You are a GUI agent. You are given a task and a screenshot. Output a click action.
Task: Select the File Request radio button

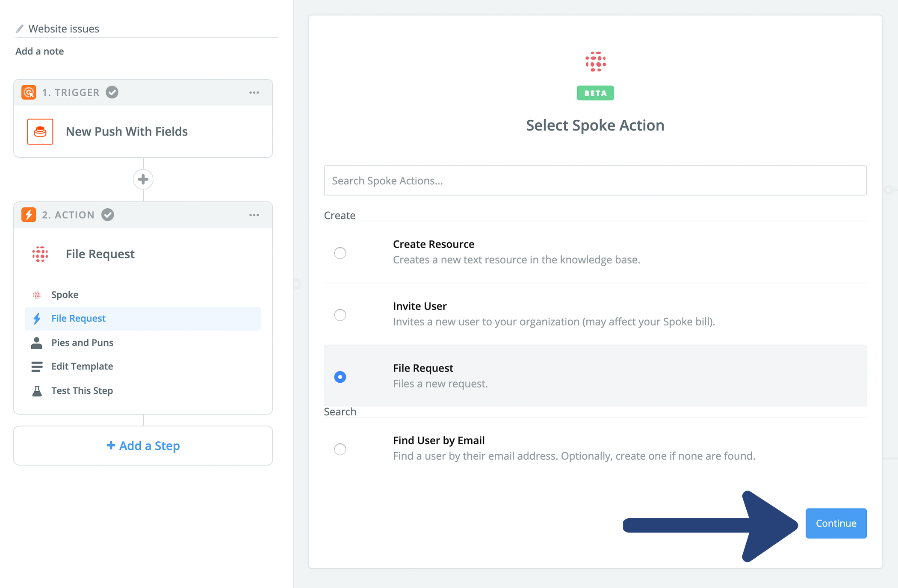[340, 377]
